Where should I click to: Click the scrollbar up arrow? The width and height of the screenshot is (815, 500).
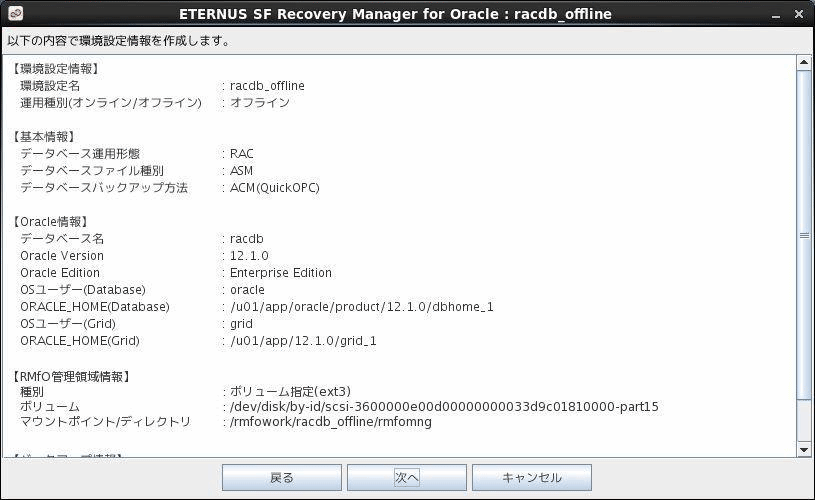click(804, 63)
